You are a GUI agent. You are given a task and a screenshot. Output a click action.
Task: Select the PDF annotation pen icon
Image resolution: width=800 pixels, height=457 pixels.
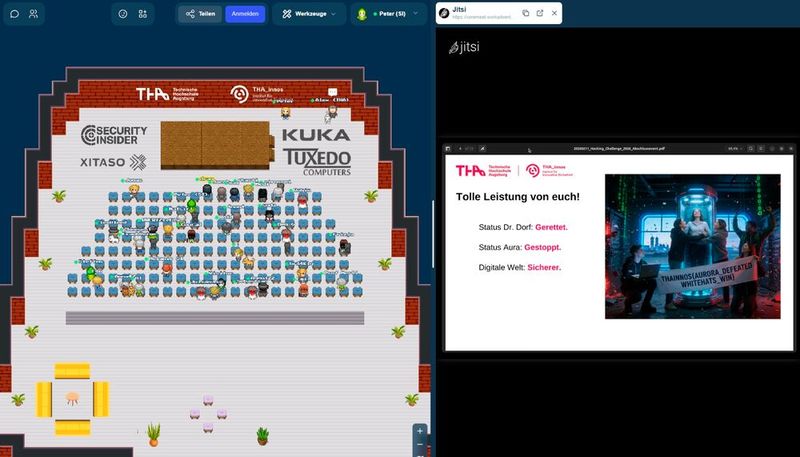point(482,148)
